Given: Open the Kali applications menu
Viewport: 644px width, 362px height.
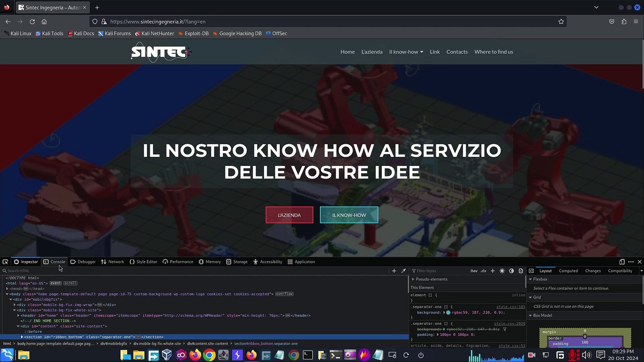Looking at the screenshot, I should pyautogui.click(x=8, y=355).
